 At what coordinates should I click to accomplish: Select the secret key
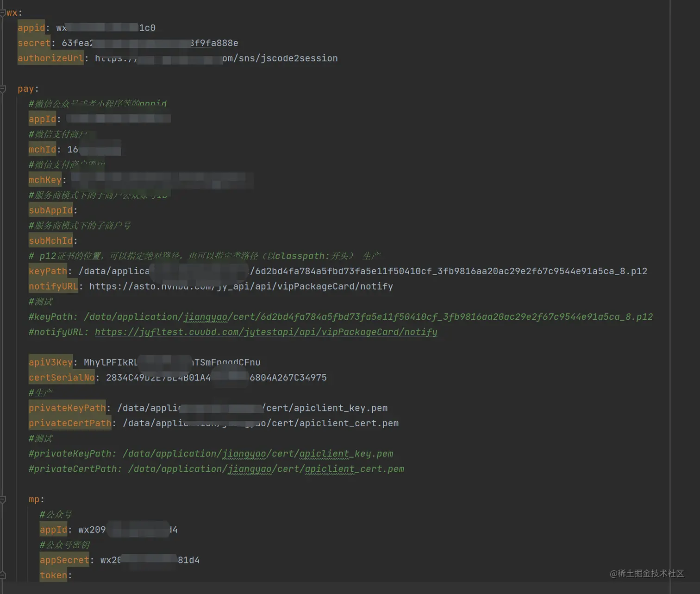tap(34, 43)
